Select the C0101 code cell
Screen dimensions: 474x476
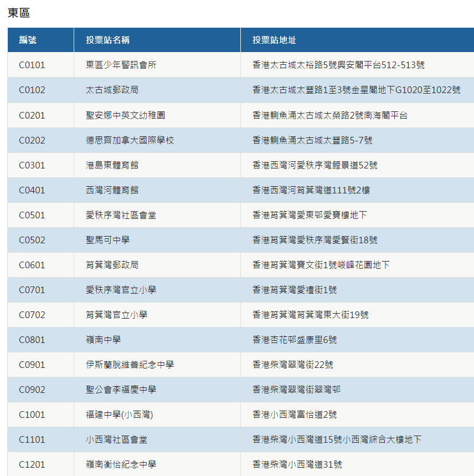32,65
